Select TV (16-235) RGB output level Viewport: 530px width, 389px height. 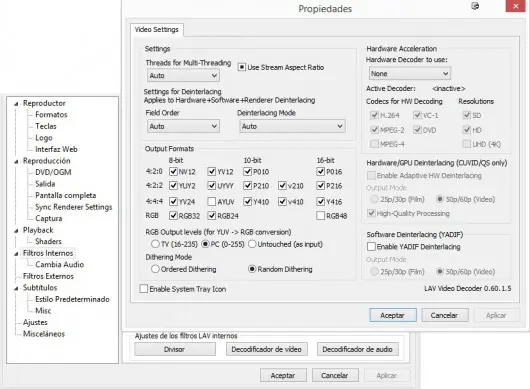click(x=155, y=244)
